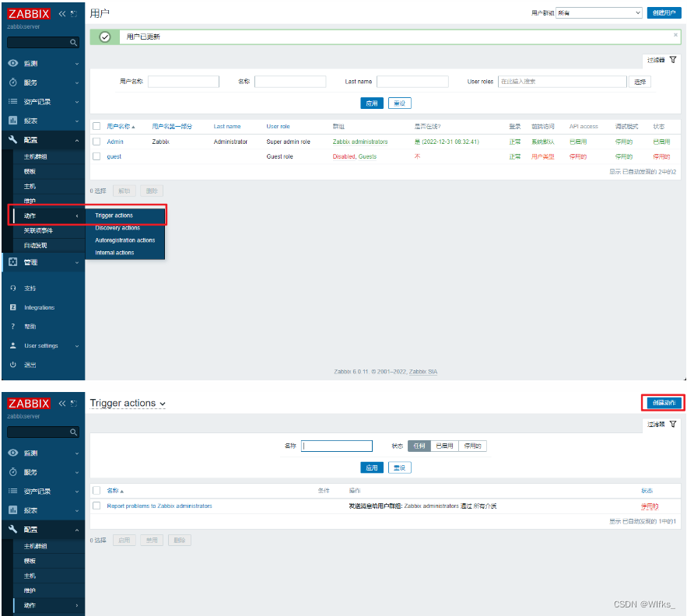Choose Autoregistration actions from the flyout menu
The image size is (687, 616).
[x=124, y=240]
